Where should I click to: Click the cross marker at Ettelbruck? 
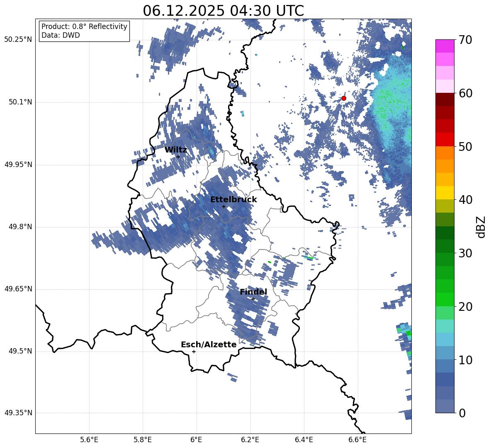tap(224, 206)
